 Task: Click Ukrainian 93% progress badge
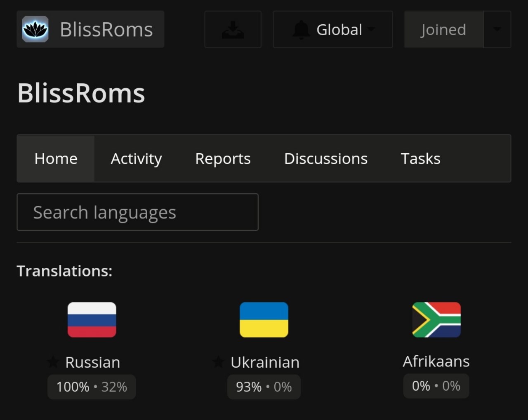click(x=264, y=387)
